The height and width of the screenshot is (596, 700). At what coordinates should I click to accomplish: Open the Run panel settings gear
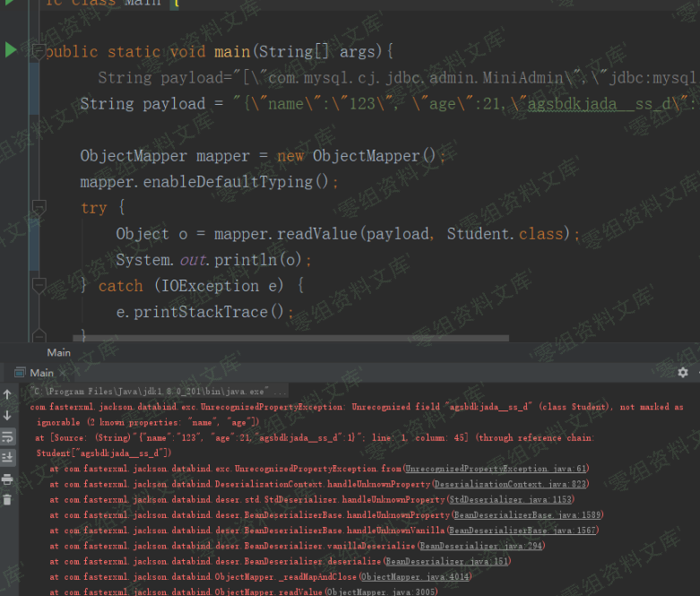pos(683,372)
